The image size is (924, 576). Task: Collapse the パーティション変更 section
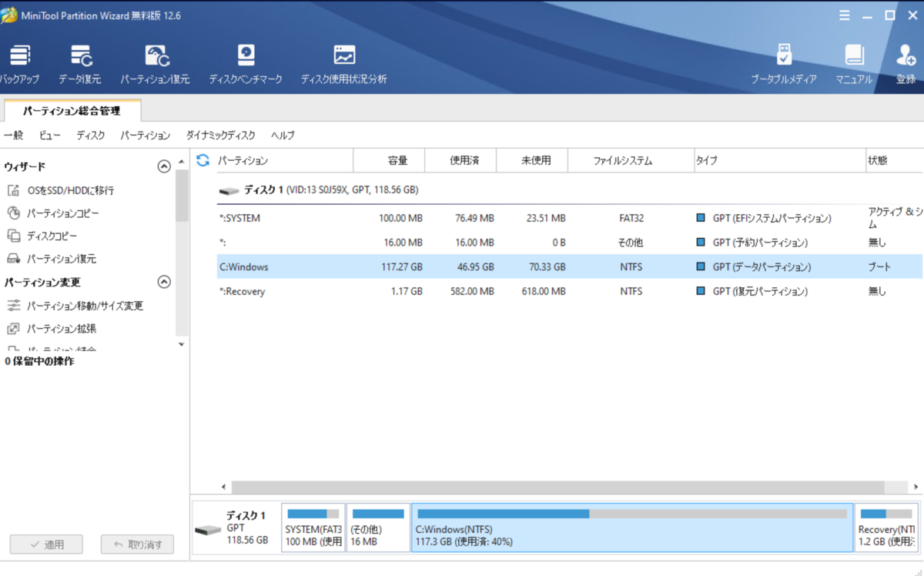(x=163, y=282)
